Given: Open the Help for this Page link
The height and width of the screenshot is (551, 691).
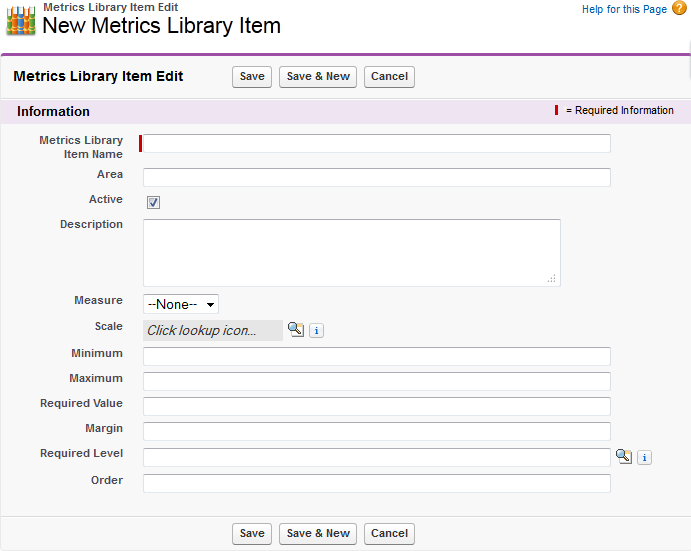Looking at the screenshot, I should click(x=624, y=9).
